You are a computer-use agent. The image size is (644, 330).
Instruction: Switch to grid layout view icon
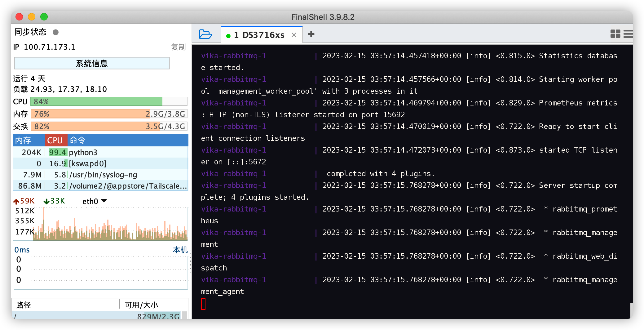615,34
